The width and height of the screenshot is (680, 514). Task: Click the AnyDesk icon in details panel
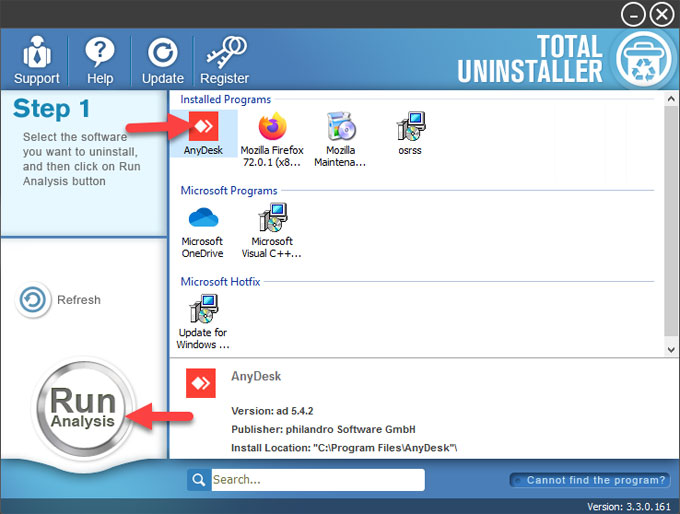[x=201, y=383]
